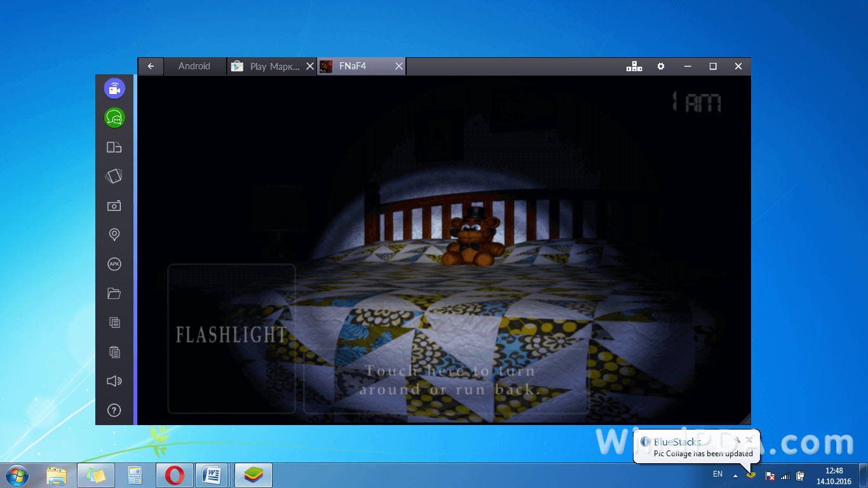868x488 pixels.
Task: Open the folder icon in BlueStacks sidebar
Action: 114,294
